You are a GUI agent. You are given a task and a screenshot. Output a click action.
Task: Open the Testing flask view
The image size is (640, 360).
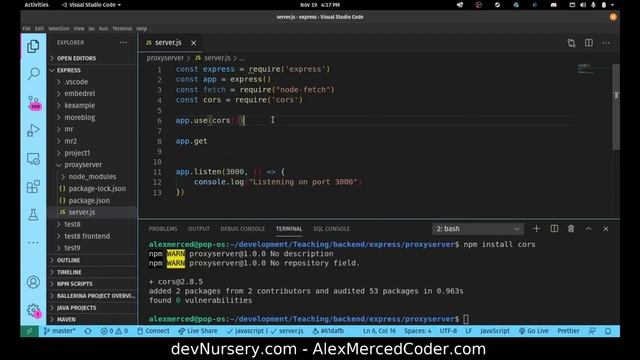[x=33, y=215]
